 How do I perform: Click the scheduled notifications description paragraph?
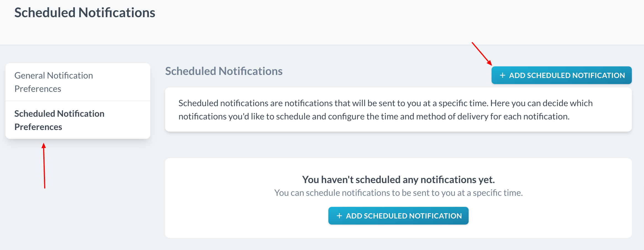(x=385, y=110)
